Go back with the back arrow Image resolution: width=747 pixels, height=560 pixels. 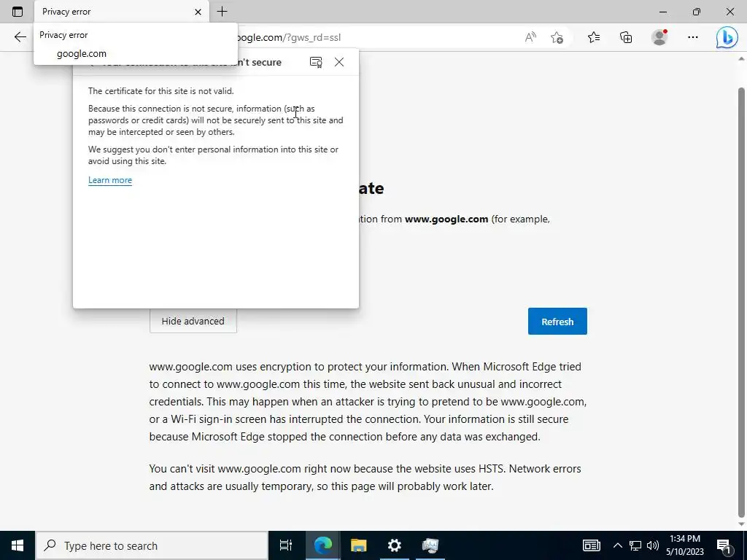tap(20, 37)
